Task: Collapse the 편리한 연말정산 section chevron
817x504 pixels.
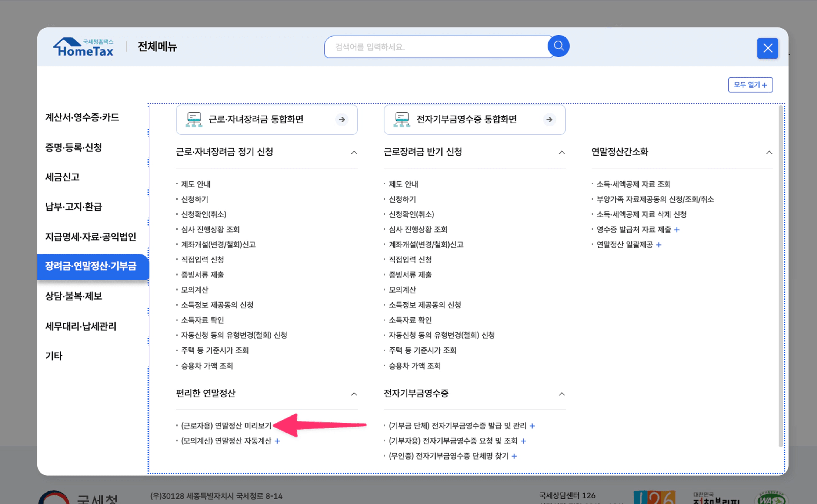Action: pyautogui.click(x=355, y=394)
